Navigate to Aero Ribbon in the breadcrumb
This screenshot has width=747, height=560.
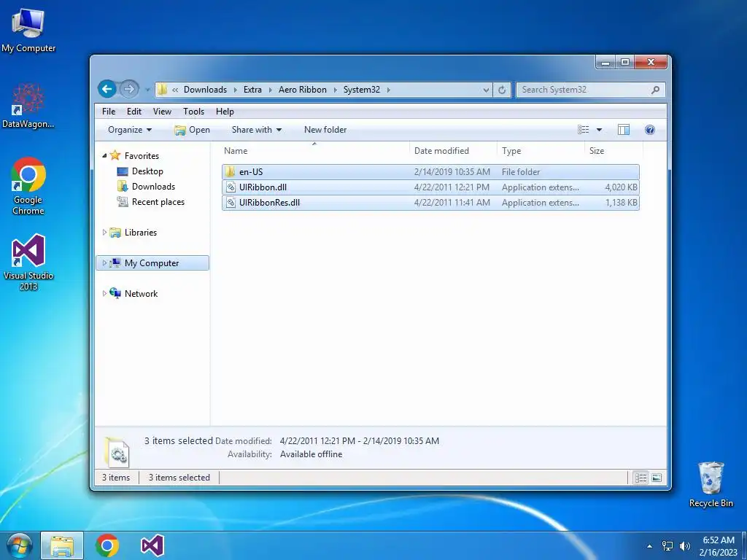click(x=303, y=90)
